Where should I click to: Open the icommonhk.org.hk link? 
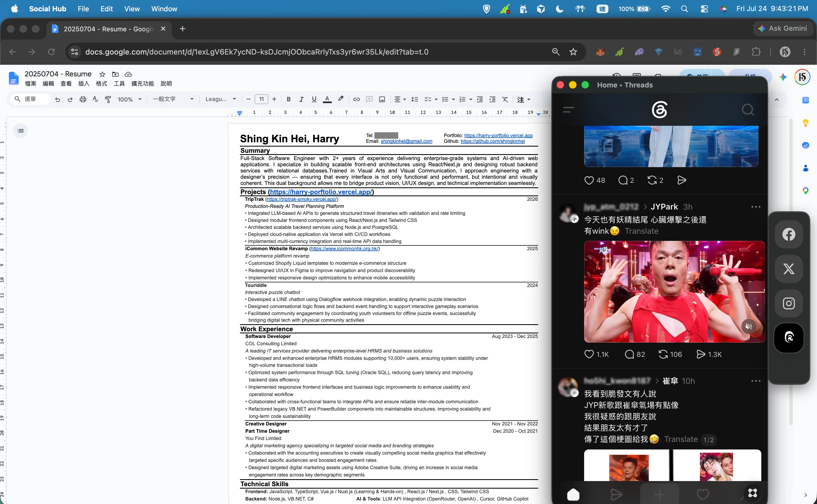pyautogui.click(x=344, y=248)
